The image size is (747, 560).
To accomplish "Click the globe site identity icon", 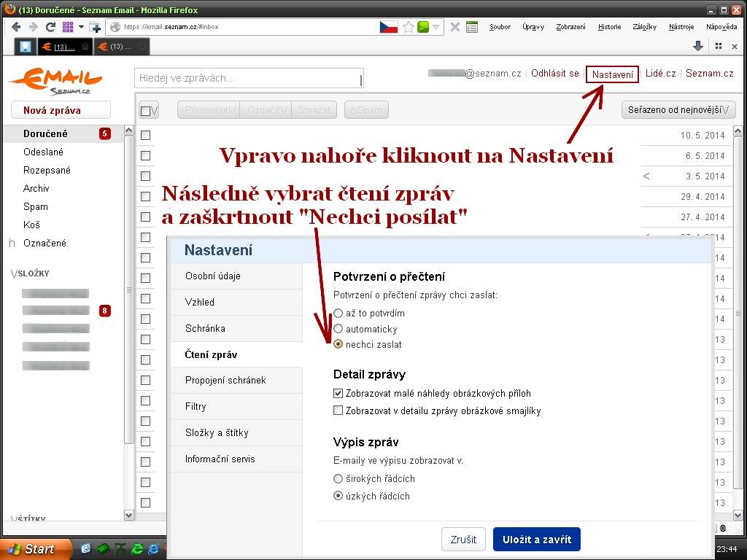I will click(x=115, y=27).
